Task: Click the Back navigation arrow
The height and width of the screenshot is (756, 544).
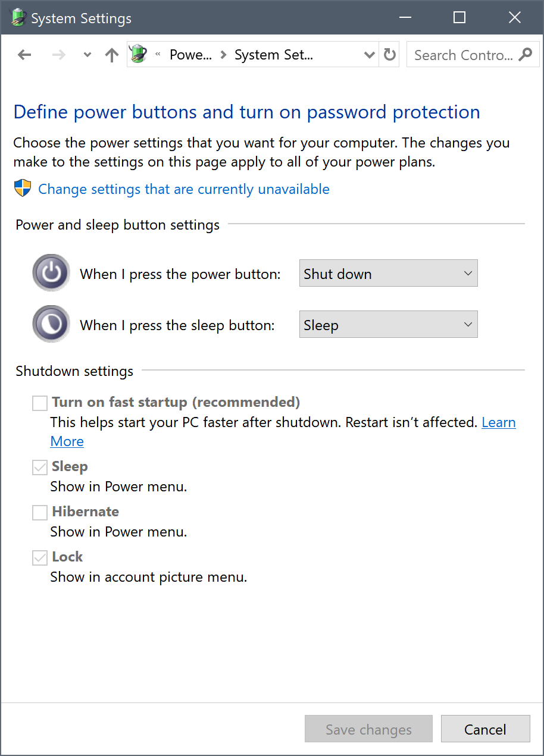Action: (24, 55)
